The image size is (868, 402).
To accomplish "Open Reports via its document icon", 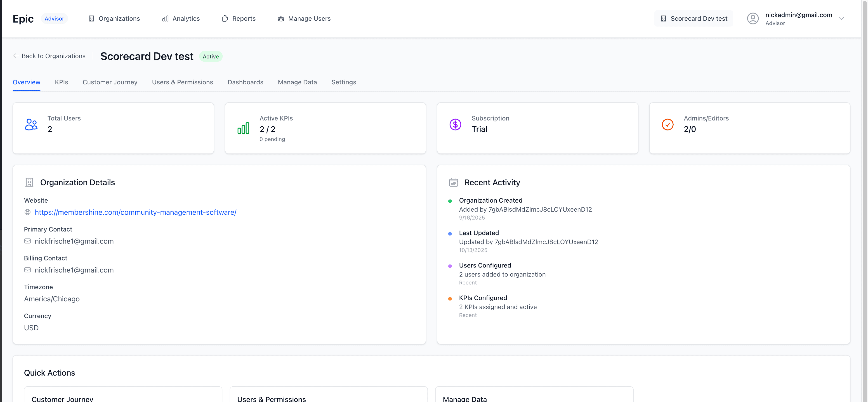I will click(225, 19).
